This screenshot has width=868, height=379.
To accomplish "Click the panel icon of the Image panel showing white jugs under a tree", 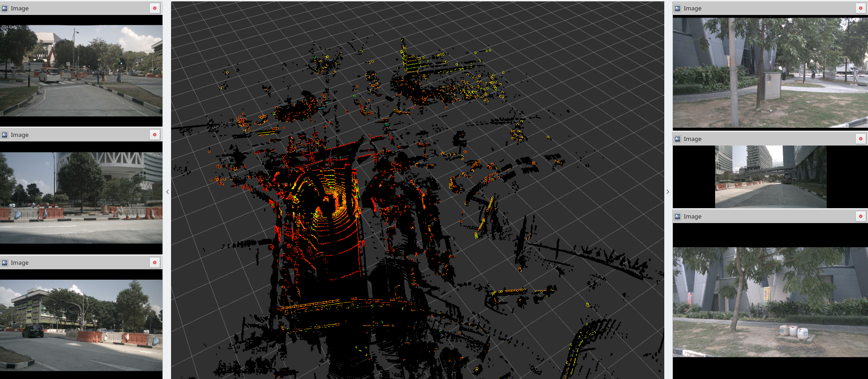I will point(677,216).
